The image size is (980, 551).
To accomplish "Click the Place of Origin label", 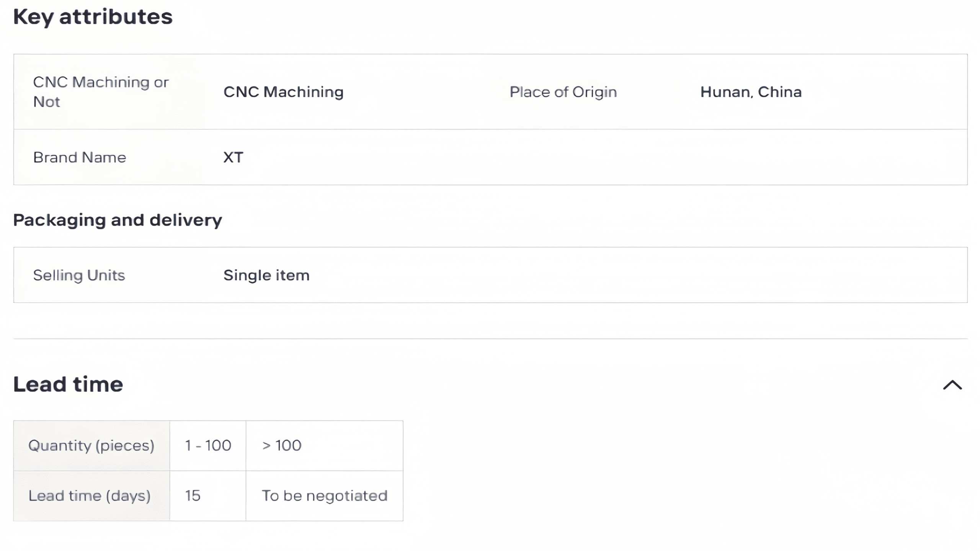I will tap(563, 92).
